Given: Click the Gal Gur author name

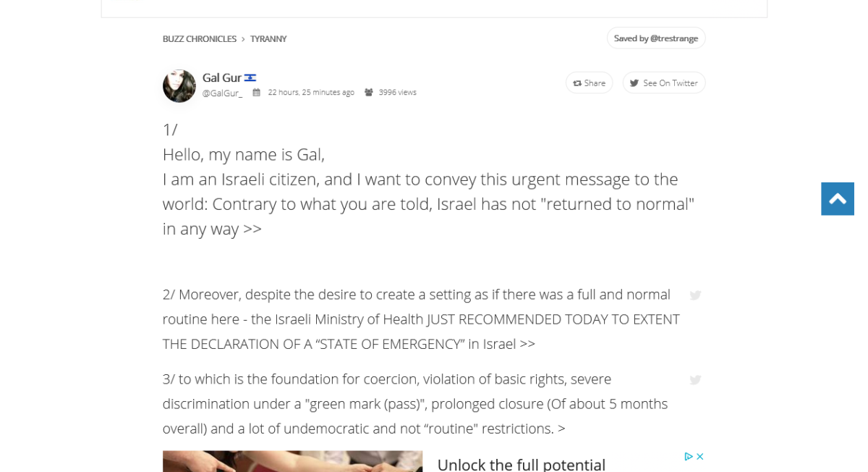Looking at the screenshot, I should click(x=221, y=77).
